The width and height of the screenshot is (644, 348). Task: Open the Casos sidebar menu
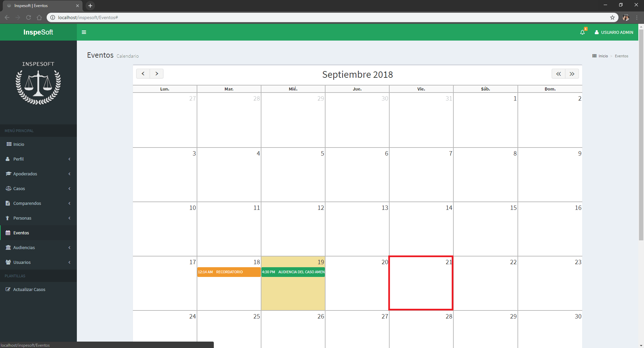pos(38,188)
